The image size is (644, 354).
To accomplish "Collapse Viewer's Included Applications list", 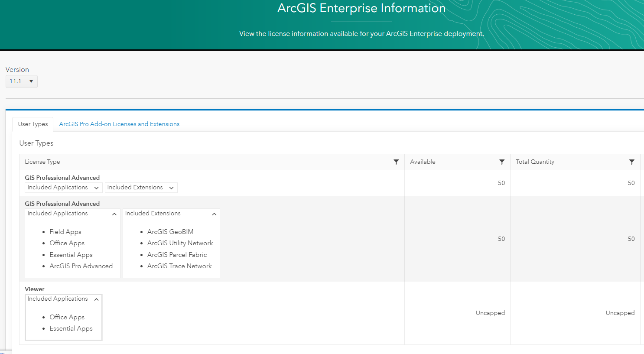I will click(x=63, y=299).
